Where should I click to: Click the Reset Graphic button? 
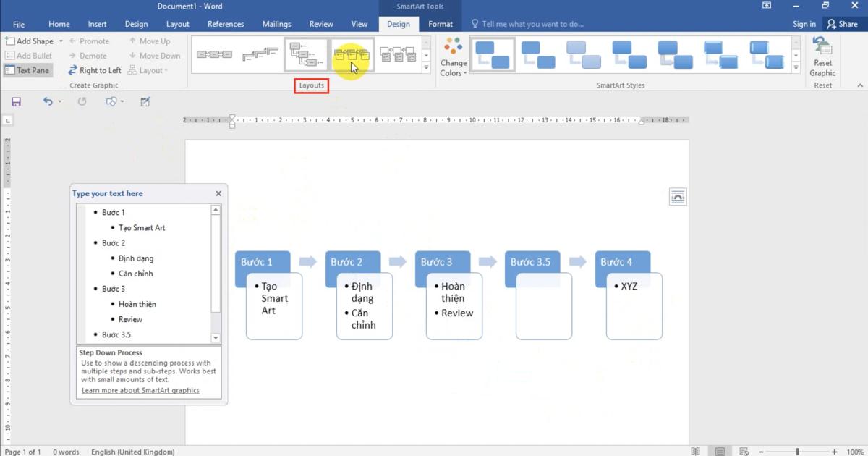tap(822, 57)
